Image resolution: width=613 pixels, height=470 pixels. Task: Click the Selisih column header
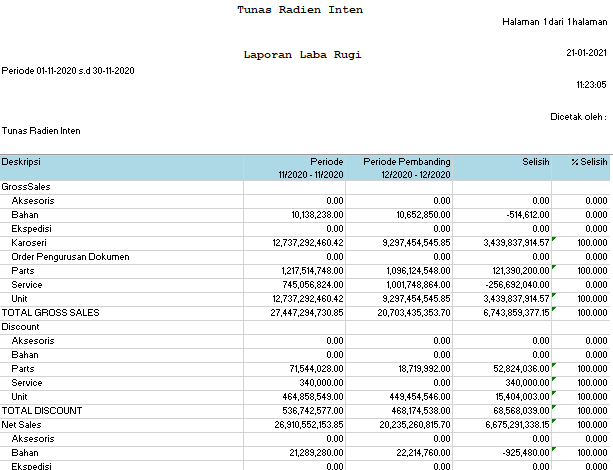point(502,168)
